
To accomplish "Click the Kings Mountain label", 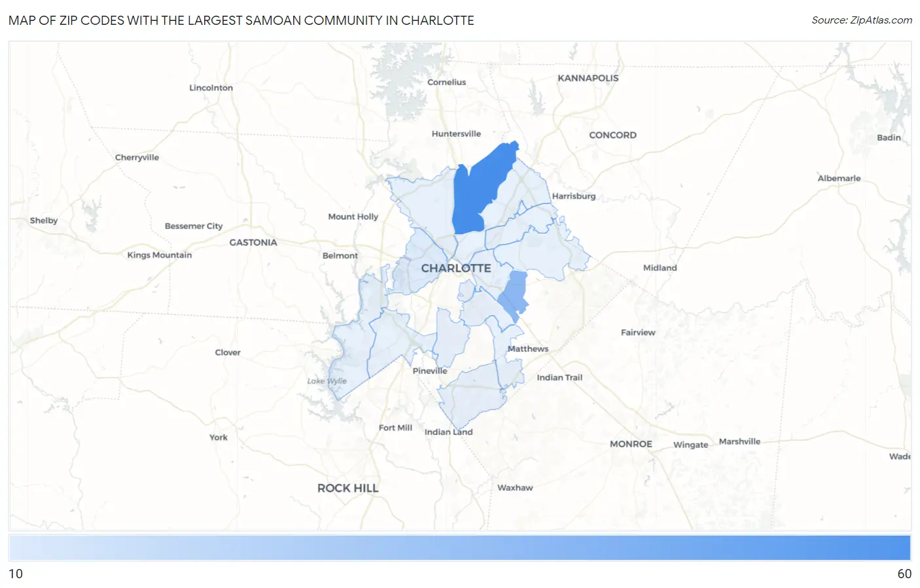I will pos(160,255).
